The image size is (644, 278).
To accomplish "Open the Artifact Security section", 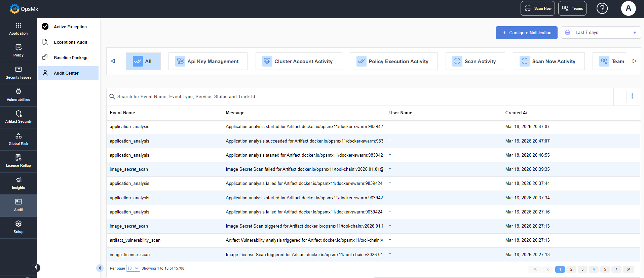I will 18,117.
